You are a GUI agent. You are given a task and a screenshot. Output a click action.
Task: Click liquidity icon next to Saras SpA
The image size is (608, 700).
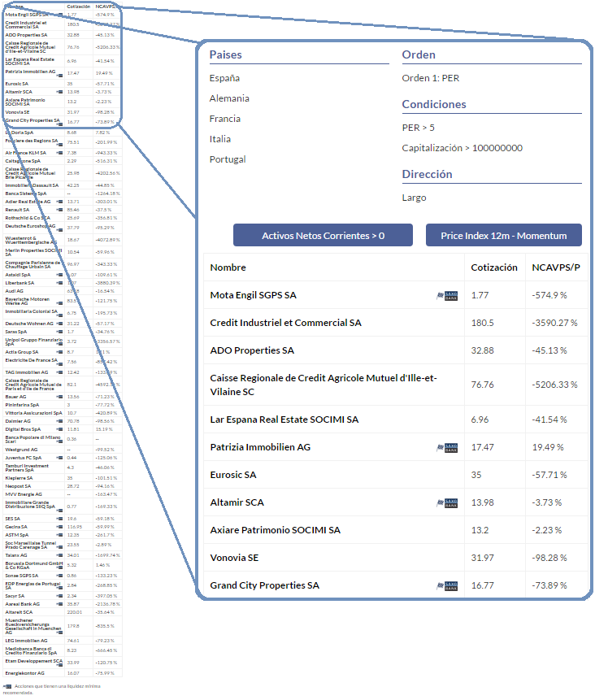pos(59,332)
